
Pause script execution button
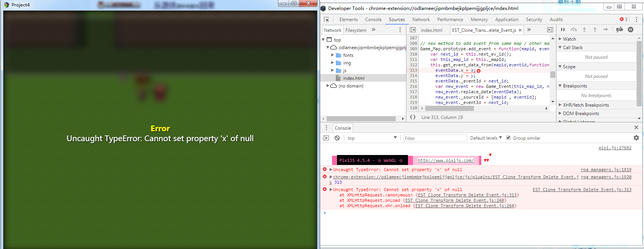563,30
